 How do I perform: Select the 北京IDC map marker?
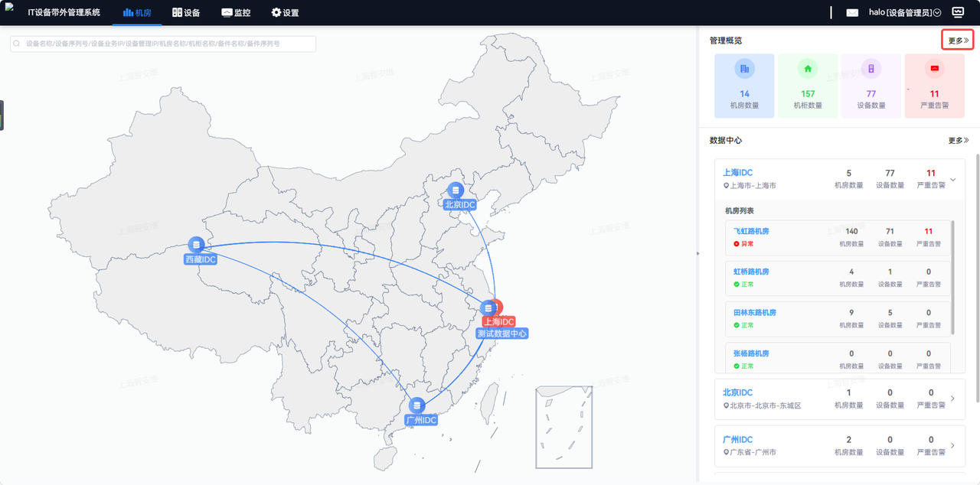[456, 190]
